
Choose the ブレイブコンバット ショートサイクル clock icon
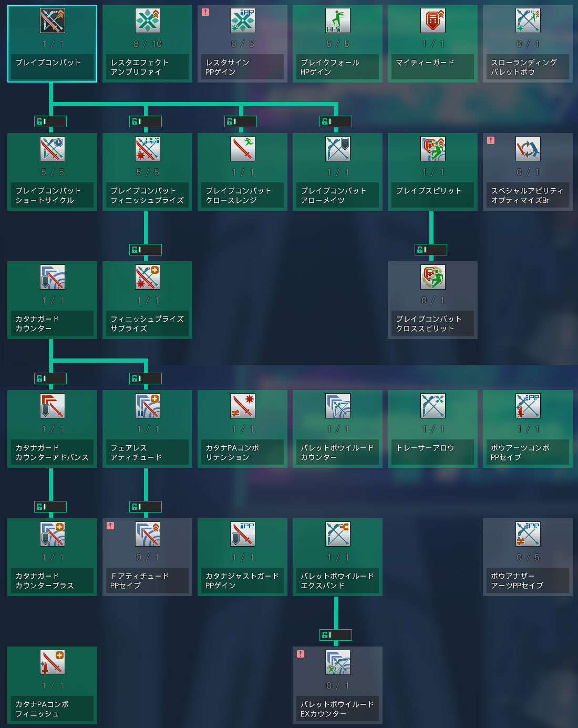pos(53,149)
